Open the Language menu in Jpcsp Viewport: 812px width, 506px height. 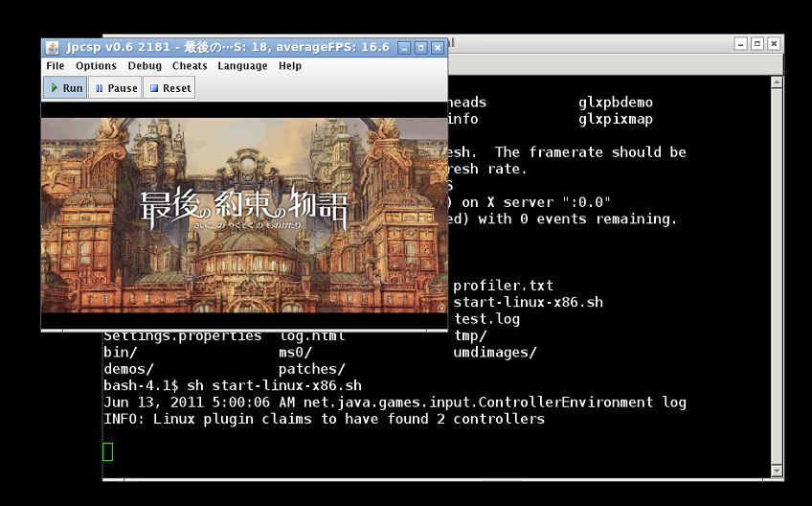242,66
